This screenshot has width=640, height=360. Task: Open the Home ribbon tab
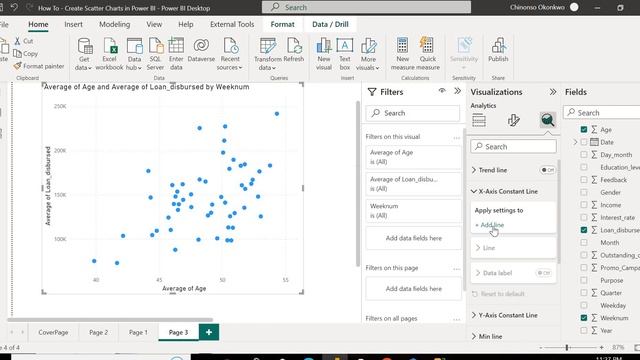click(x=38, y=24)
